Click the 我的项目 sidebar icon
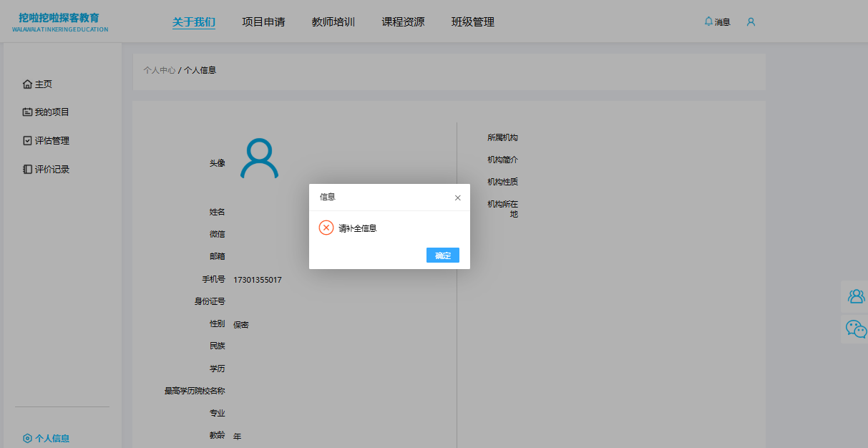This screenshot has width=868, height=448. (27, 112)
